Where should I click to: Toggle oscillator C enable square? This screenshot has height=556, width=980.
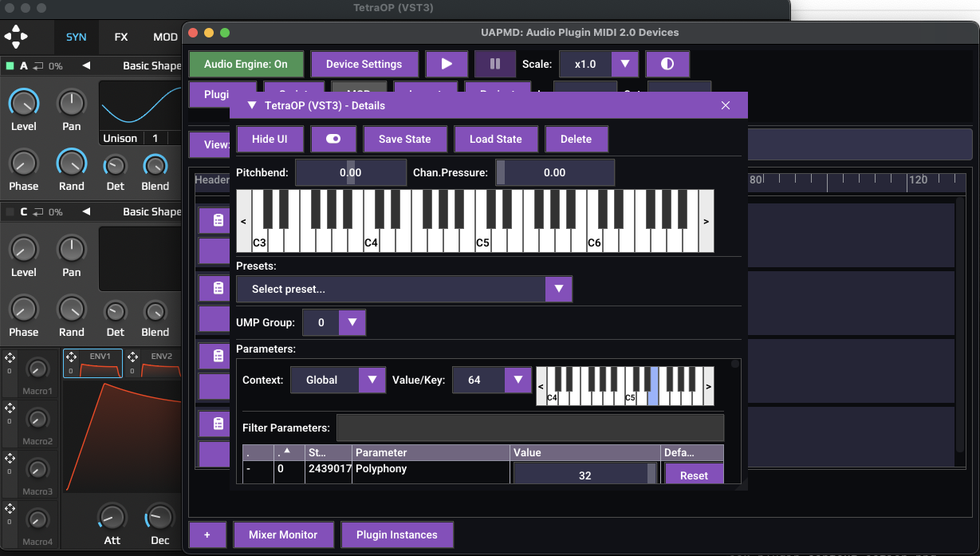10,212
